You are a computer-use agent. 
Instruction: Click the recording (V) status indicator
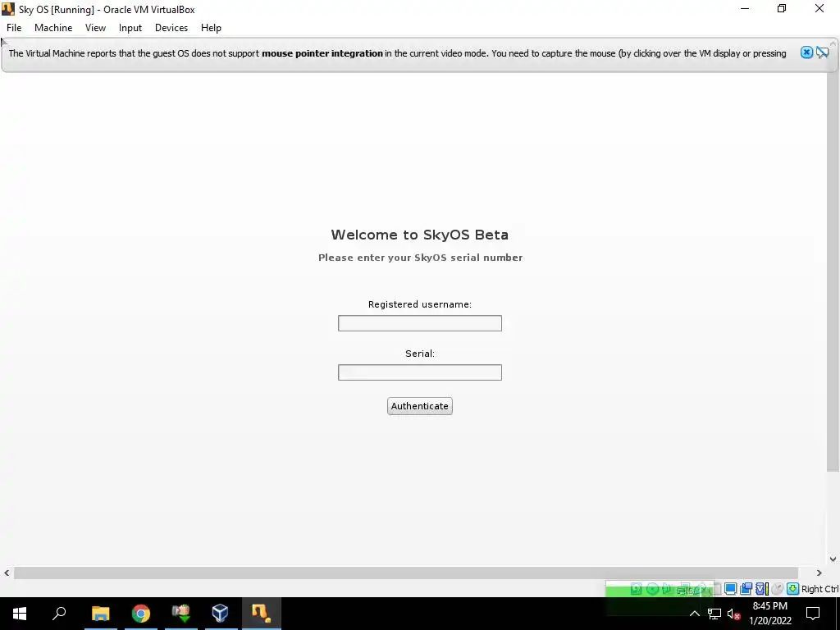click(x=761, y=589)
